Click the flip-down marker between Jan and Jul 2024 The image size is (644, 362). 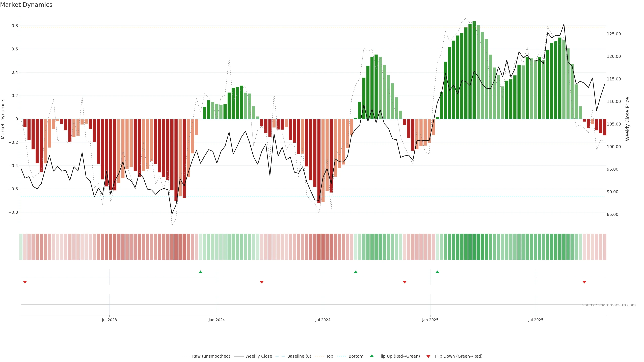tap(262, 282)
